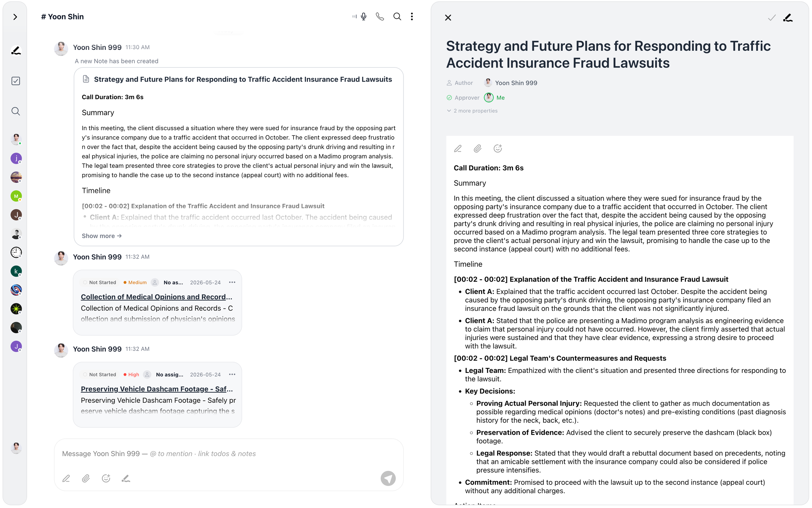
Task: Mark the note approved with checkmark icon
Action: click(x=771, y=17)
